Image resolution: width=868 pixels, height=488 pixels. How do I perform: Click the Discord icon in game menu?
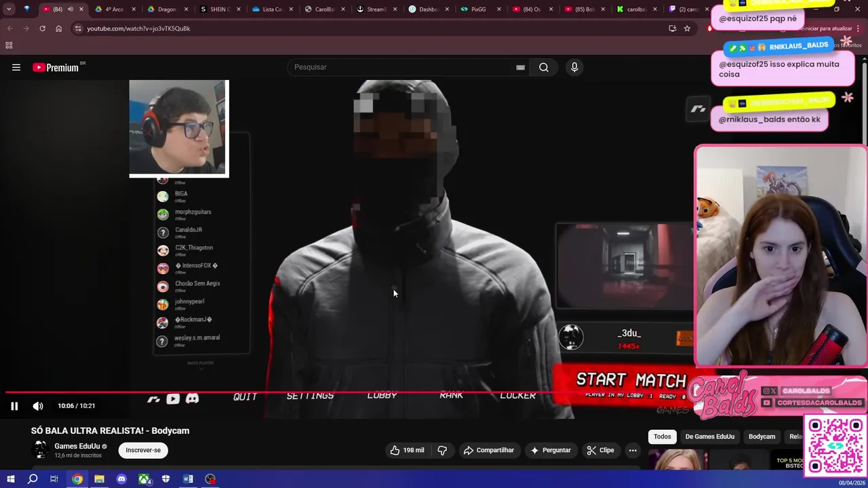point(193,399)
